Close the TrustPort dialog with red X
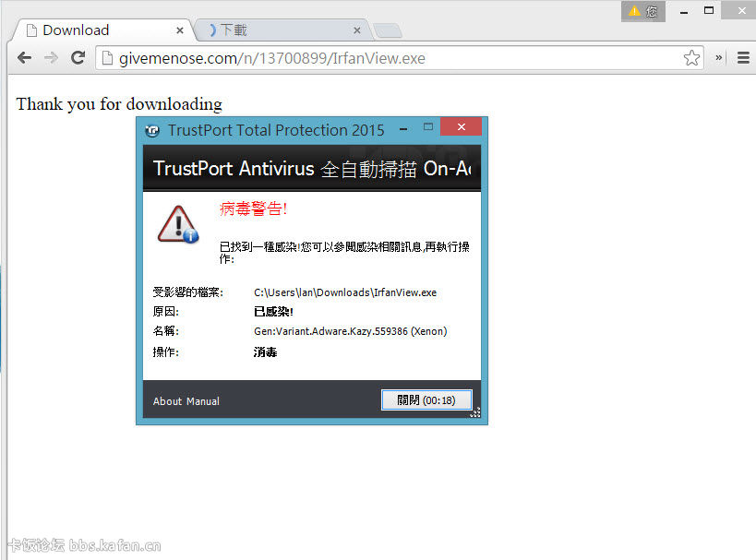This screenshot has height=560, width=756. pos(461,127)
